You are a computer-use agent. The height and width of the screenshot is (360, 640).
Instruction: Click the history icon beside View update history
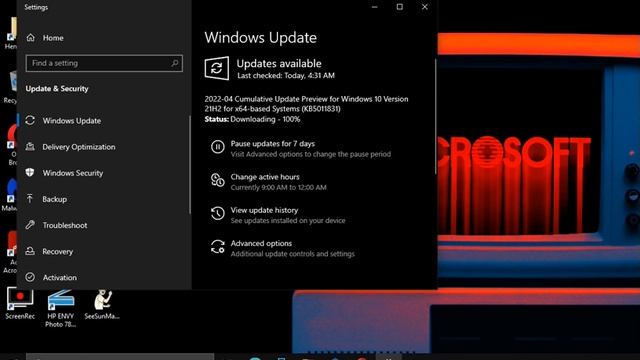(x=218, y=213)
